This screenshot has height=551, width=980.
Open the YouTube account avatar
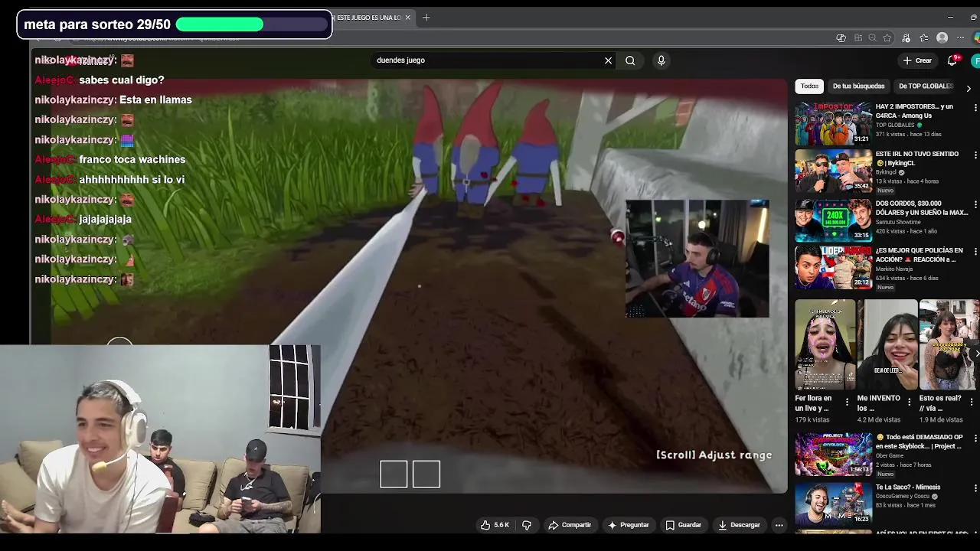coord(976,60)
